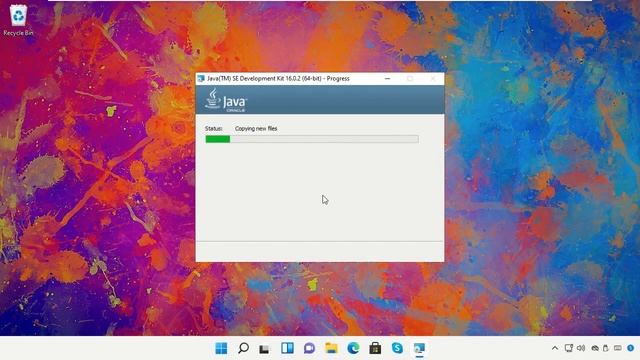Open Widgets panel on taskbar
The width and height of the screenshot is (640, 360).
[287, 348]
